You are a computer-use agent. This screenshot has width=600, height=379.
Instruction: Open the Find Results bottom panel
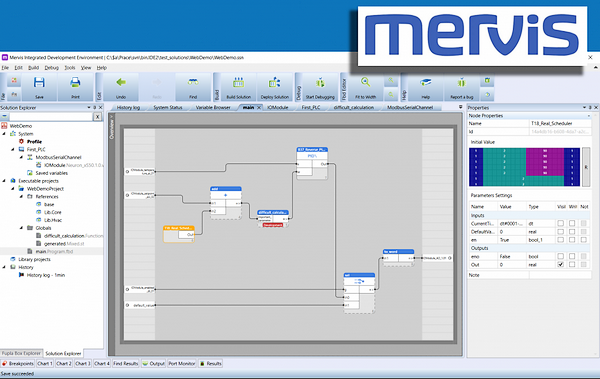click(x=126, y=363)
